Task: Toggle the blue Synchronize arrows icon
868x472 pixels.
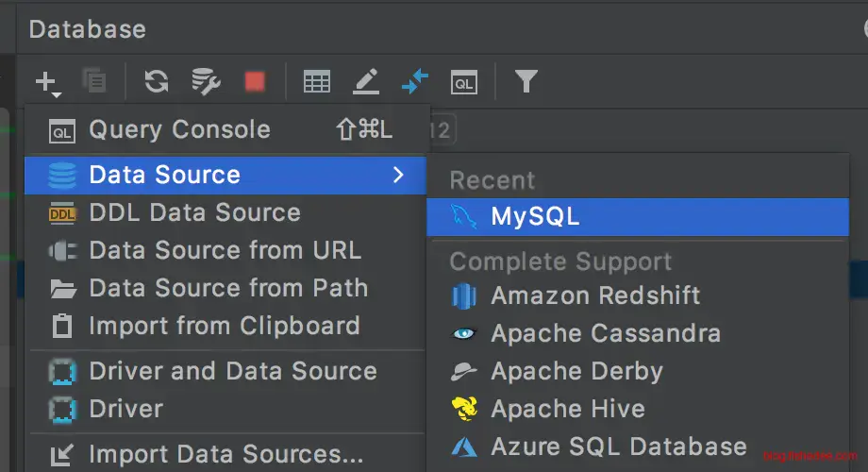Action: [x=415, y=82]
